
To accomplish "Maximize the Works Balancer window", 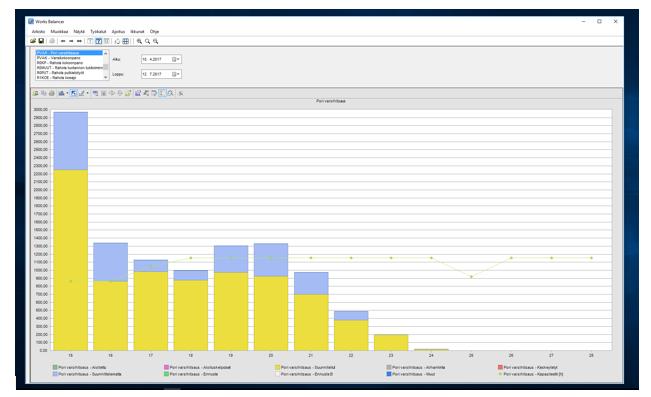I will (599, 21).
